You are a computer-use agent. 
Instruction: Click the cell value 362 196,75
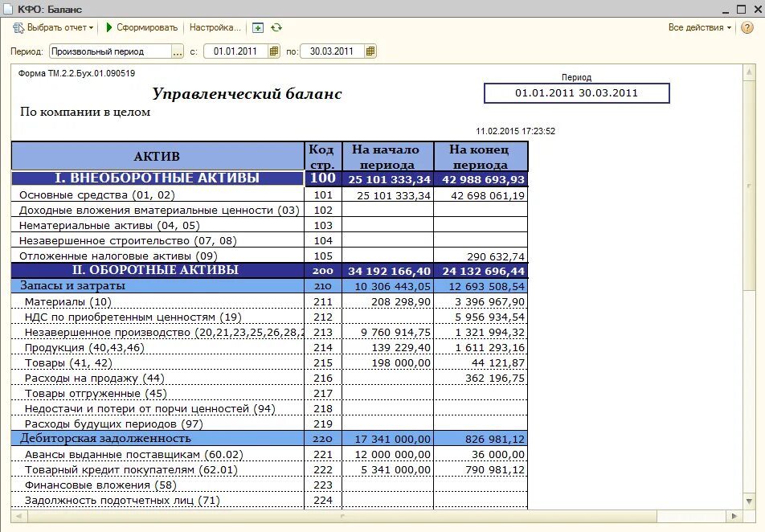[x=481, y=379]
